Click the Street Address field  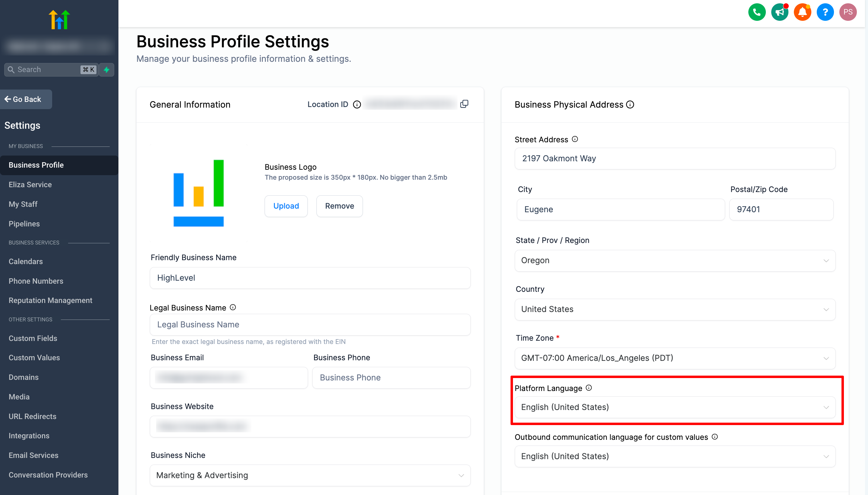pos(675,159)
